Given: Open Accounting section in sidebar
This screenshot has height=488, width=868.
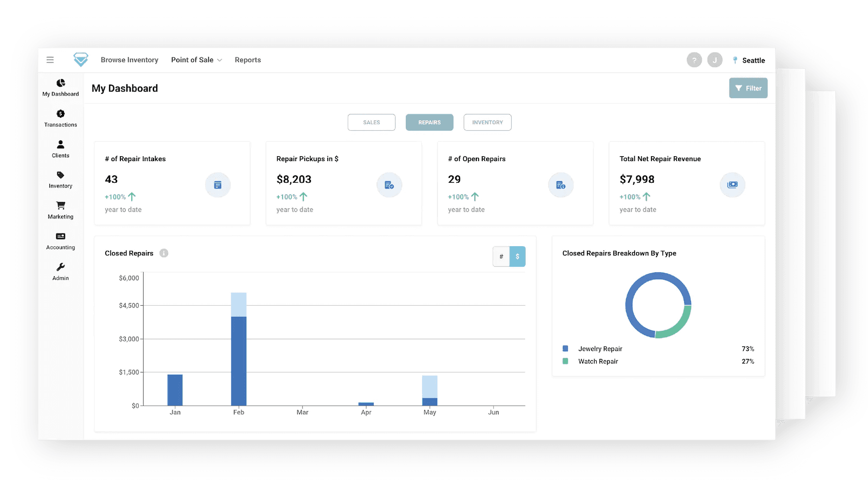Looking at the screenshot, I should [x=61, y=241].
